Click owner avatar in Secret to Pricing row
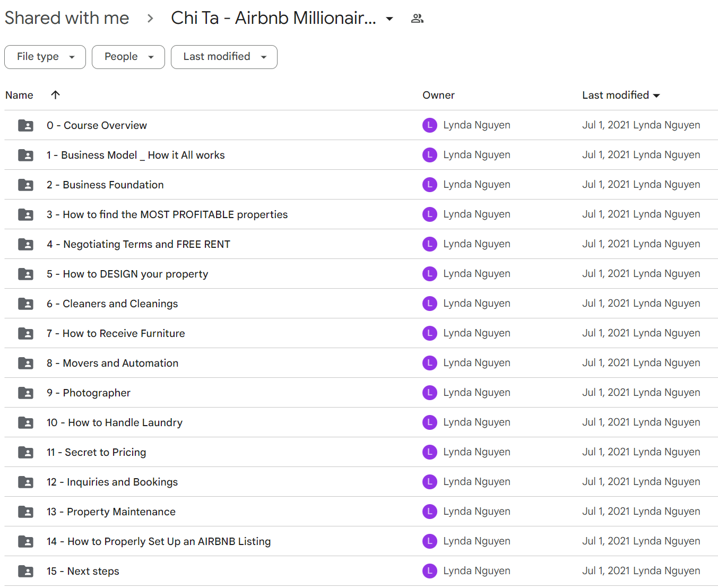Viewport: 718px width, 588px height. point(430,452)
